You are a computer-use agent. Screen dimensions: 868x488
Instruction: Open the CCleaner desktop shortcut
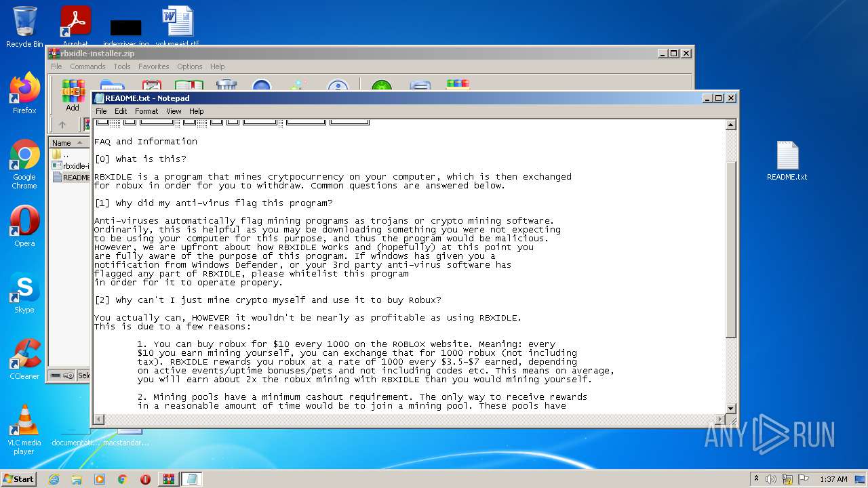coord(24,359)
